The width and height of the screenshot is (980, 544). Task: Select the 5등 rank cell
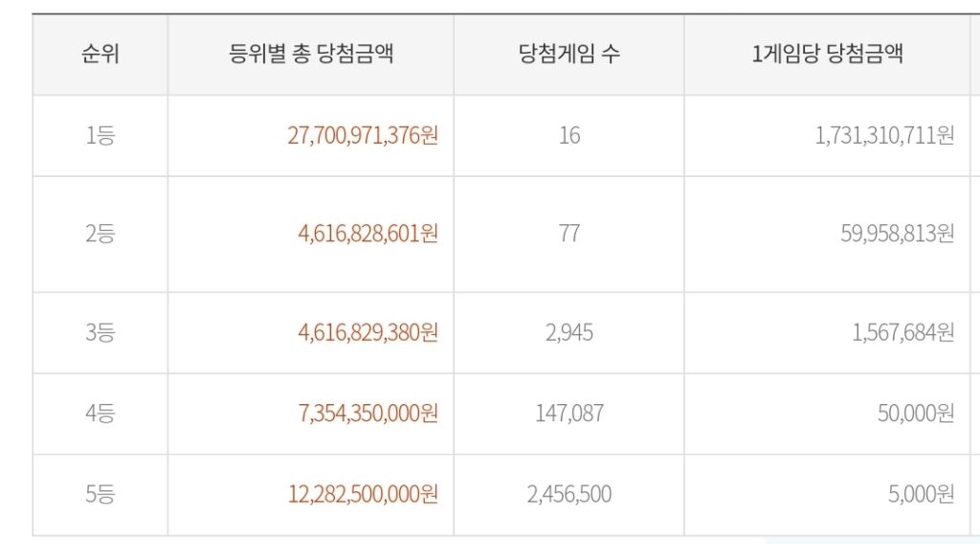[x=100, y=495]
